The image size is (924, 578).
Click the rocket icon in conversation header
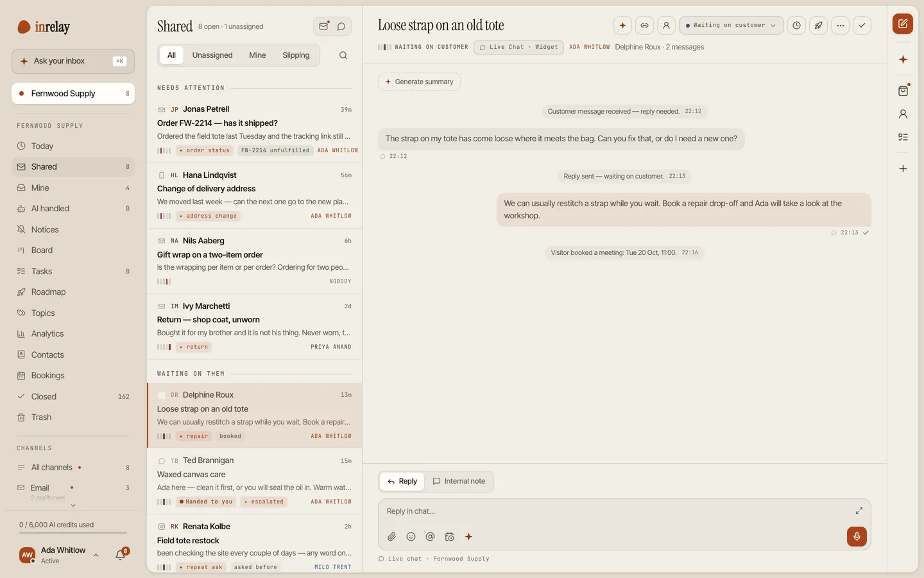tap(818, 26)
